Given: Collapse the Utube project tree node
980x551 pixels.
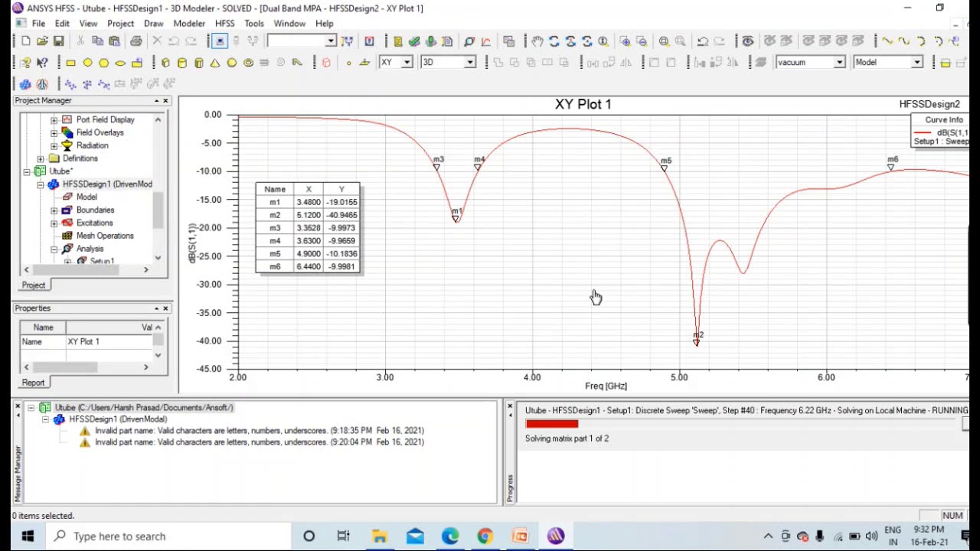Looking at the screenshot, I should (27, 171).
